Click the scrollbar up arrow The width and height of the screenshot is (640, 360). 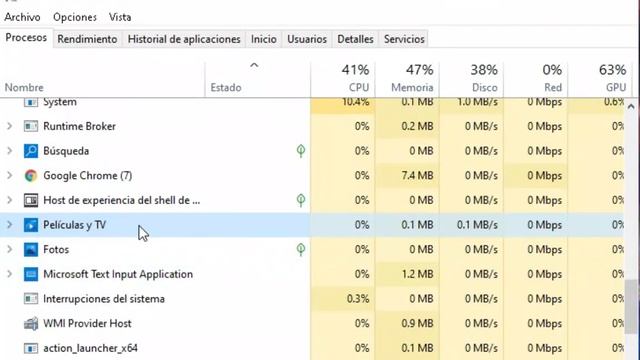[x=631, y=107]
